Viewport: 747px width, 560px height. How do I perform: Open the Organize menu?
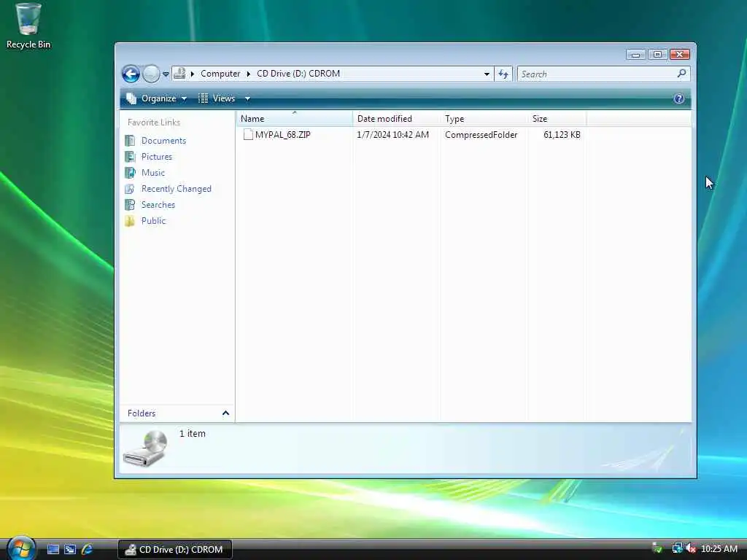[157, 98]
